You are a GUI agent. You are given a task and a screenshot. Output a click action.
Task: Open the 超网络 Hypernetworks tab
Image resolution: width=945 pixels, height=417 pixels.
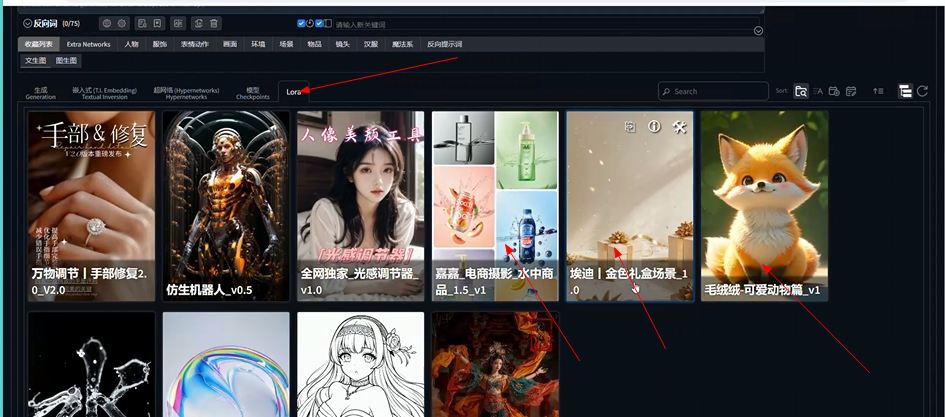click(x=186, y=93)
